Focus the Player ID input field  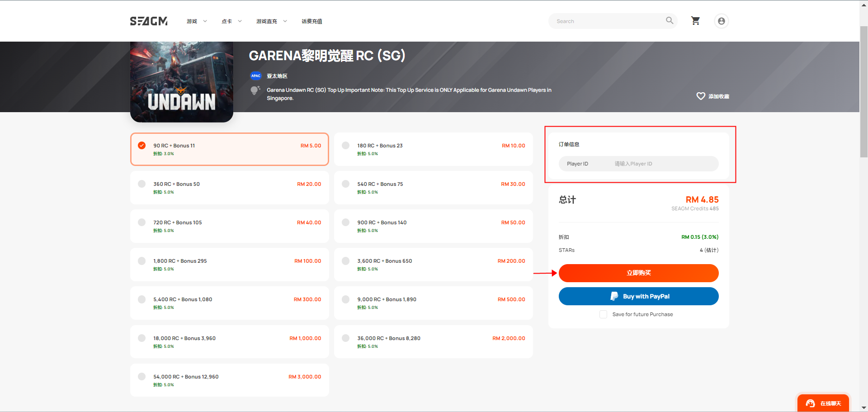pyautogui.click(x=638, y=164)
